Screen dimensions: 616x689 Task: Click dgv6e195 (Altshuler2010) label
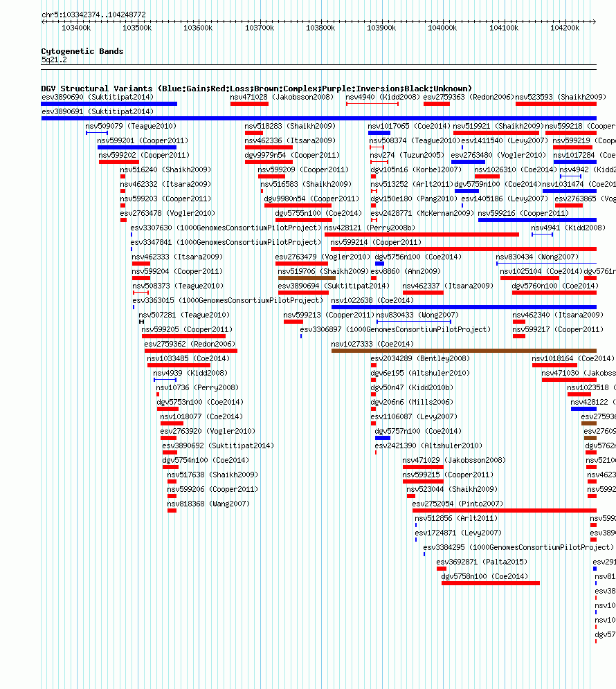click(x=420, y=373)
